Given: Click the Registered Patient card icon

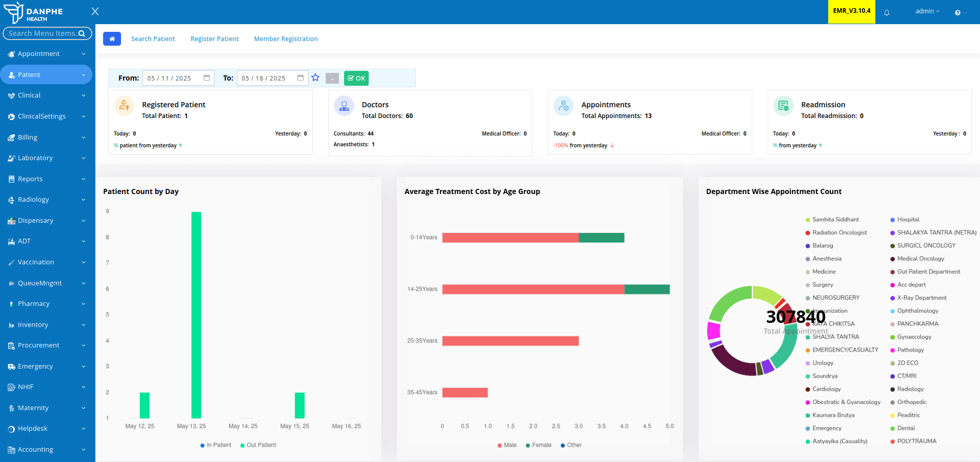Looking at the screenshot, I should (x=124, y=106).
